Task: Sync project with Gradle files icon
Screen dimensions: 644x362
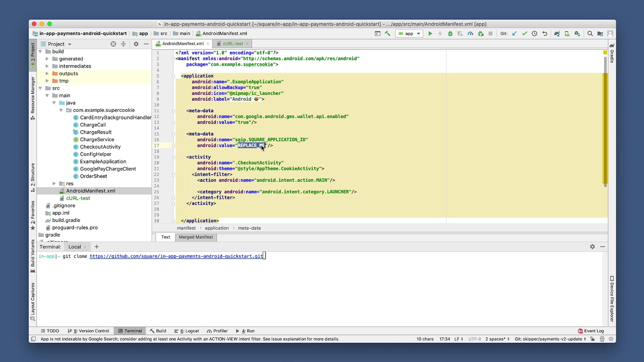Action: click(557, 34)
